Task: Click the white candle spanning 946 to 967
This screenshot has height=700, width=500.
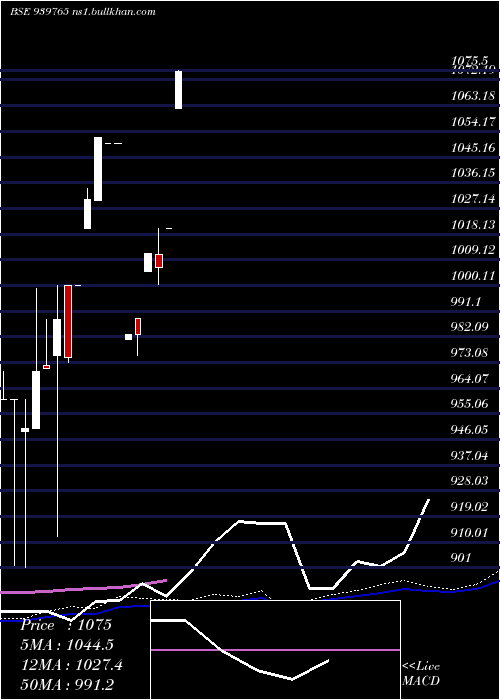Action: click(x=36, y=400)
